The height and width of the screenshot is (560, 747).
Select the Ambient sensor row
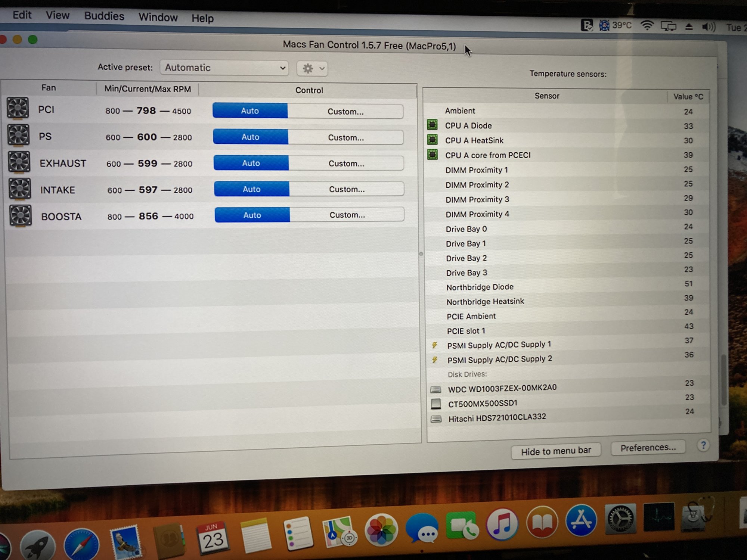coord(565,111)
